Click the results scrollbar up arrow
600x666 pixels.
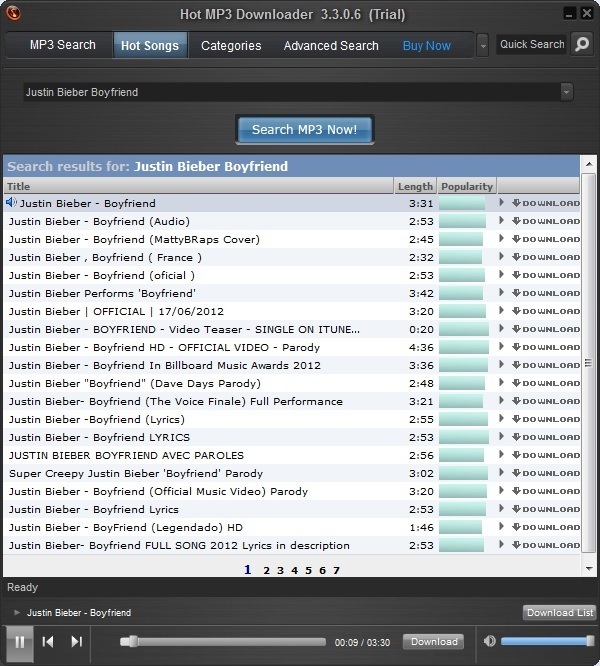(589, 164)
